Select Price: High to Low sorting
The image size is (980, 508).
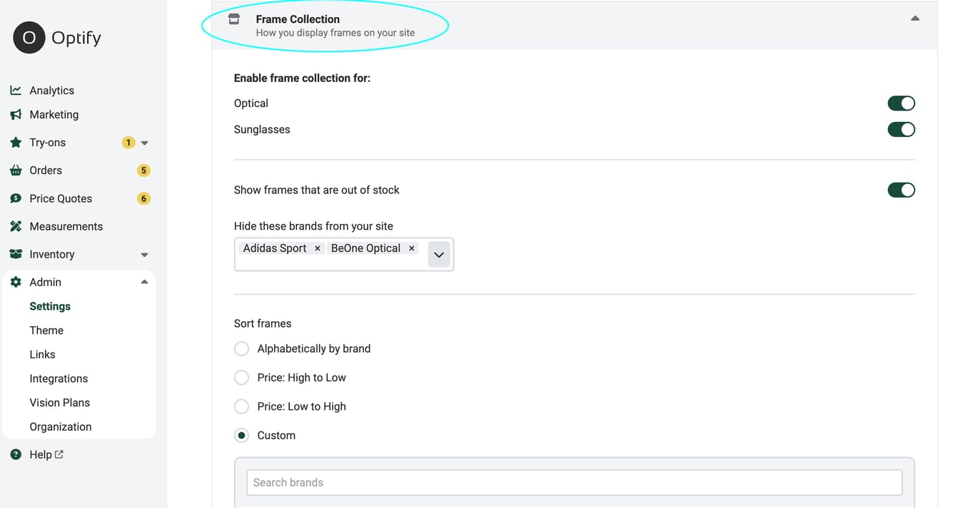241,377
